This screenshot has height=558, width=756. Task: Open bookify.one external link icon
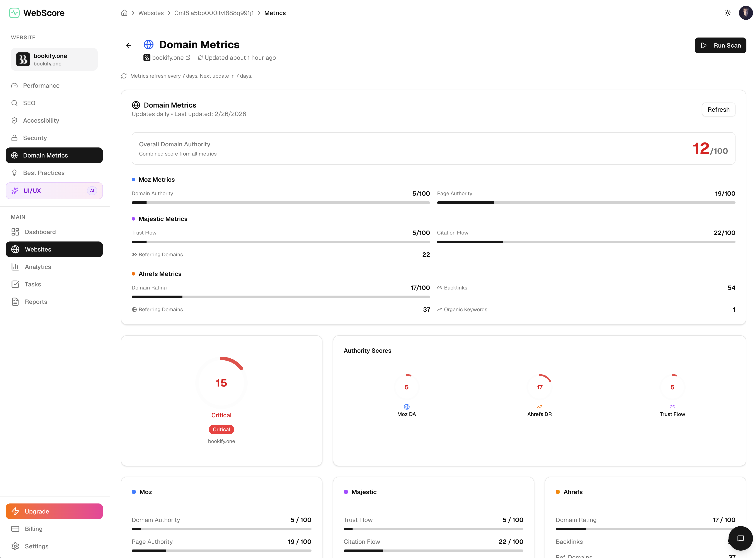click(188, 58)
